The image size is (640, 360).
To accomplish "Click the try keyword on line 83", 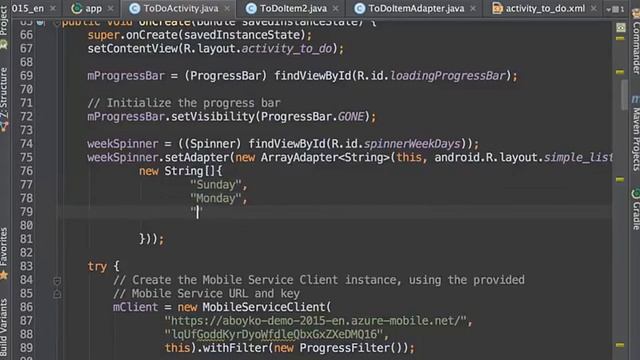I will click(x=97, y=267).
